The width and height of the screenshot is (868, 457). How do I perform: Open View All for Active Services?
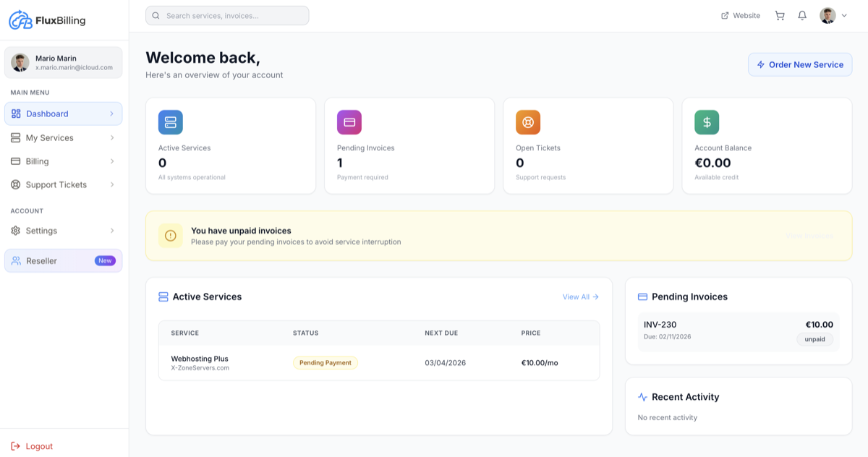580,296
